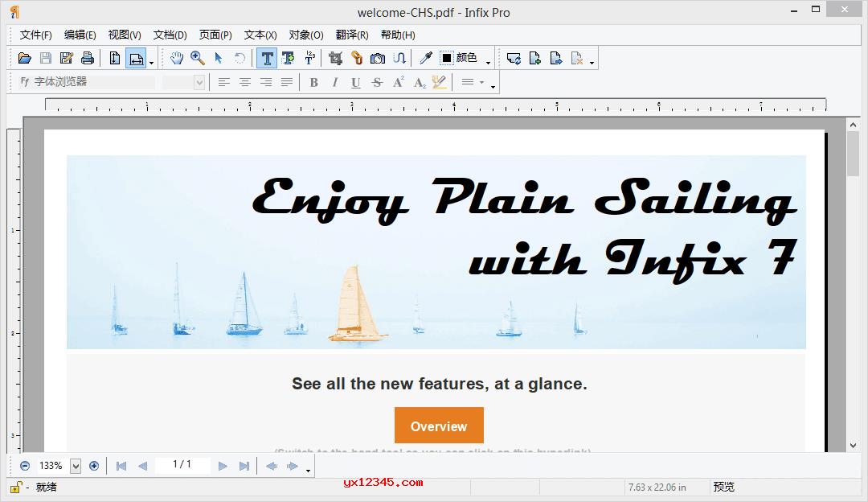Open the 133% zoom level dropdown
This screenshot has width=868, height=502.
76,466
